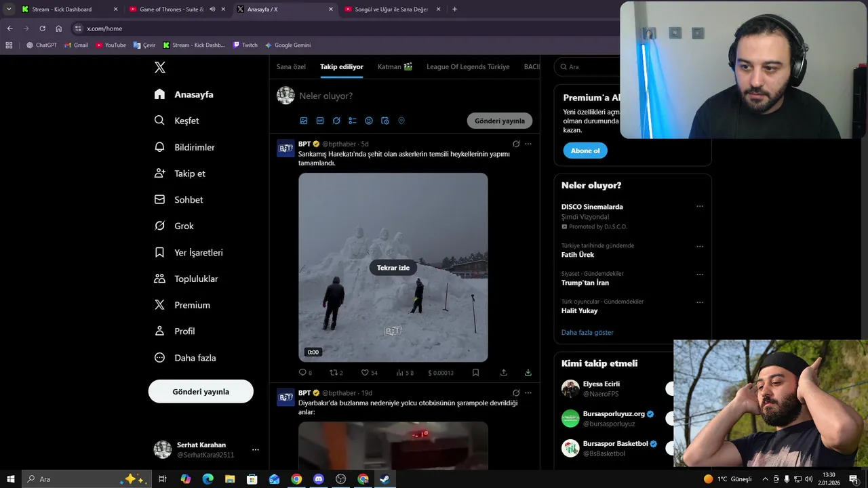Open Topluluklar communities

coord(186,279)
